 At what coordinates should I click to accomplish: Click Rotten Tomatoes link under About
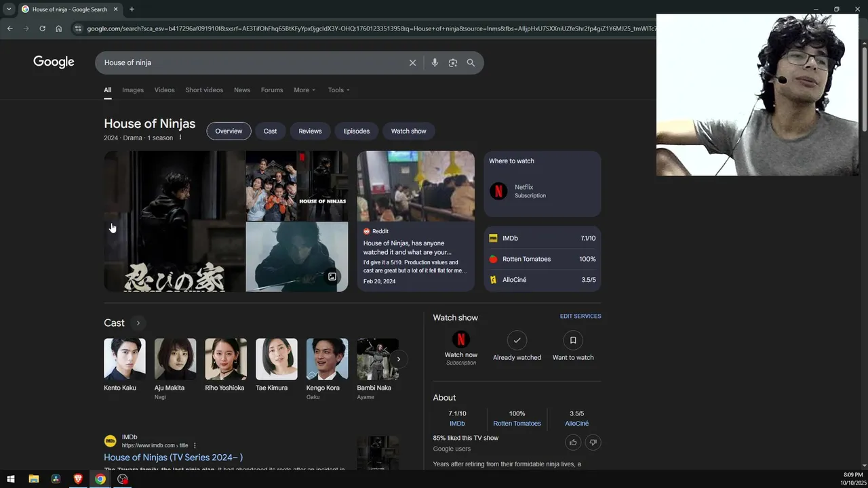point(517,424)
